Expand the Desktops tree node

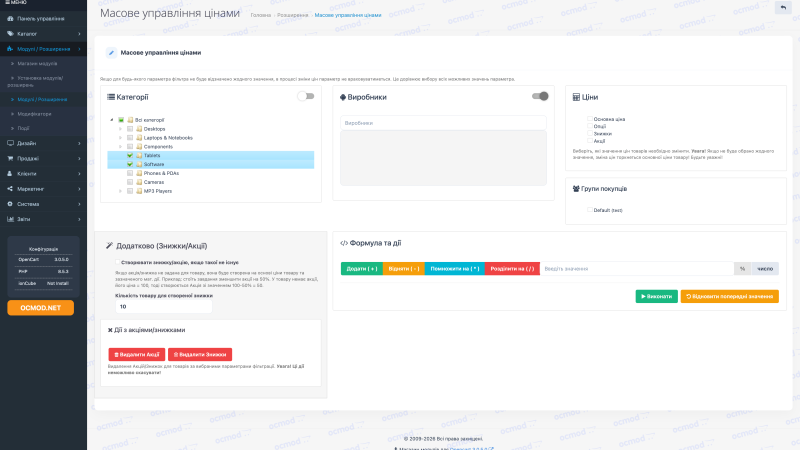point(120,129)
